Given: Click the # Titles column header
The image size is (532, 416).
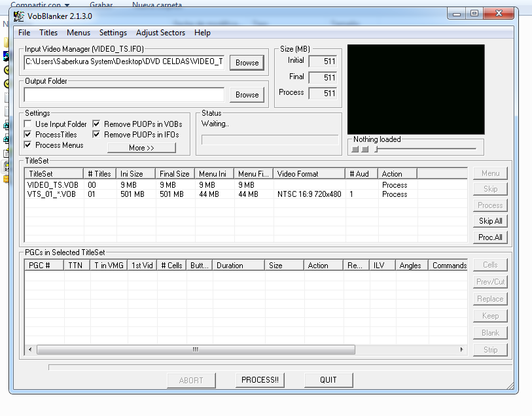Looking at the screenshot, I should pos(99,174).
